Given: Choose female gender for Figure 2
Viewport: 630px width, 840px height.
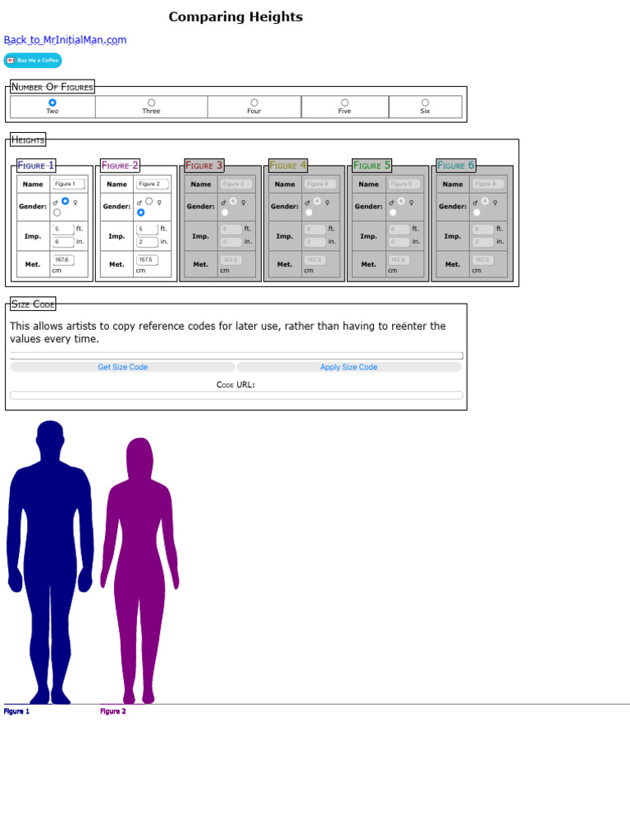Looking at the screenshot, I should 141,212.
